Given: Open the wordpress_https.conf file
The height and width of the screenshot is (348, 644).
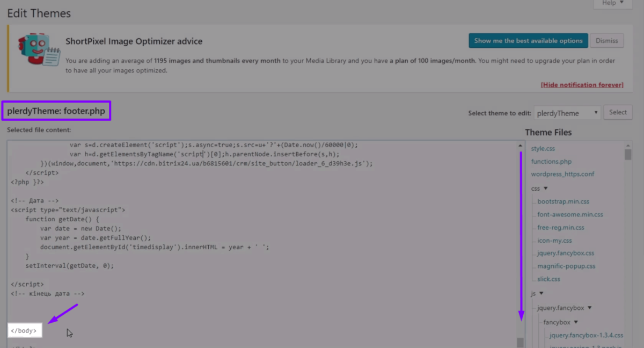Looking at the screenshot, I should click(562, 174).
